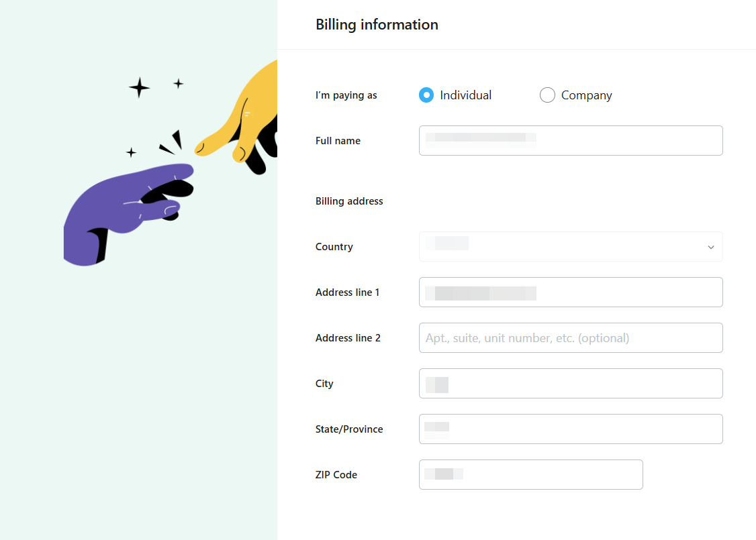
Task: Click the State/Province input field
Action: pyautogui.click(x=571, y=429)
